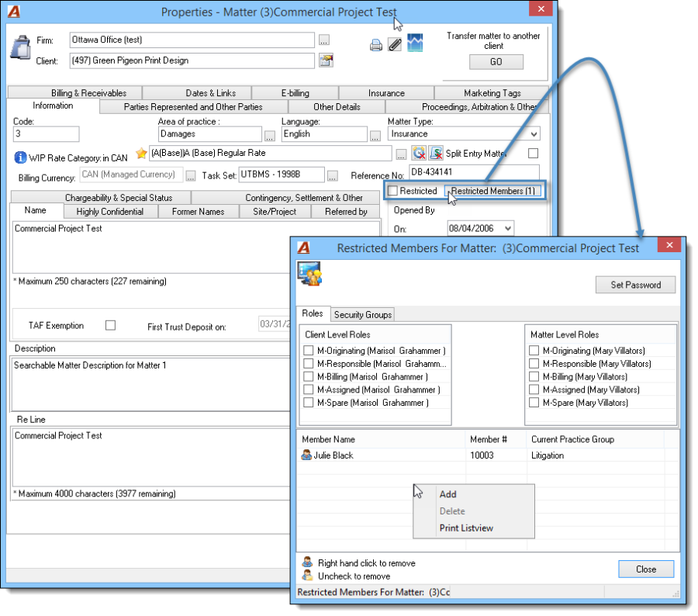Viewport: 698px width, 616px height.
Task: Click the ellipsis button beside Billing Currency
Action: pos(191,176)
